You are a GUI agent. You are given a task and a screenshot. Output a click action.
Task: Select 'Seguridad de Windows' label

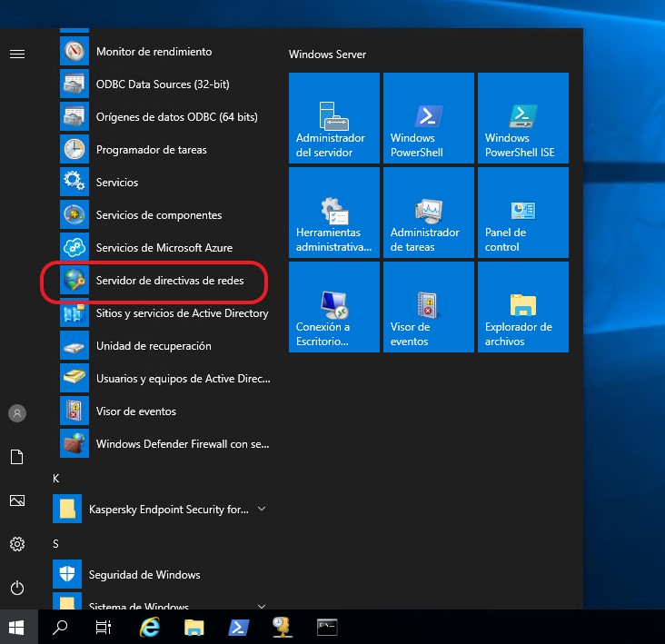click(x=144, y=574)
